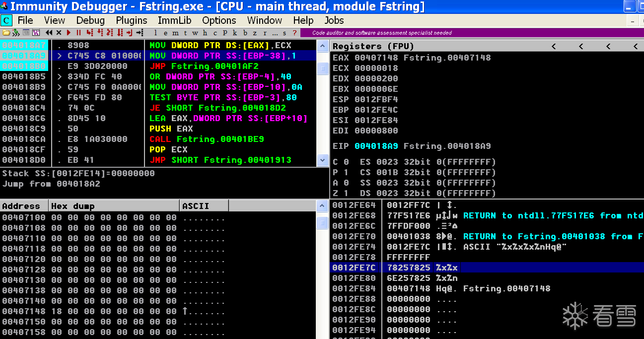This screenshot has width=644, height=339.
Task: Open the Window menu
Action: coord(265,20)
